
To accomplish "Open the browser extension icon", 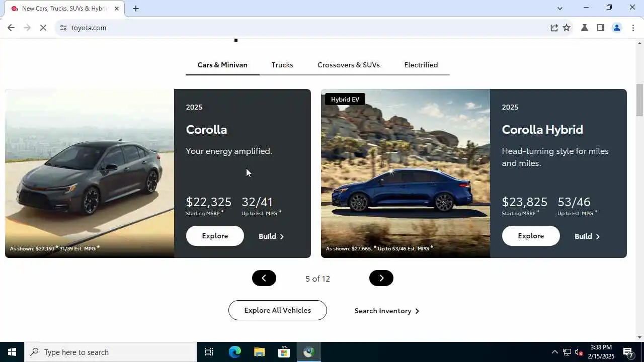I will pos(585,28).
